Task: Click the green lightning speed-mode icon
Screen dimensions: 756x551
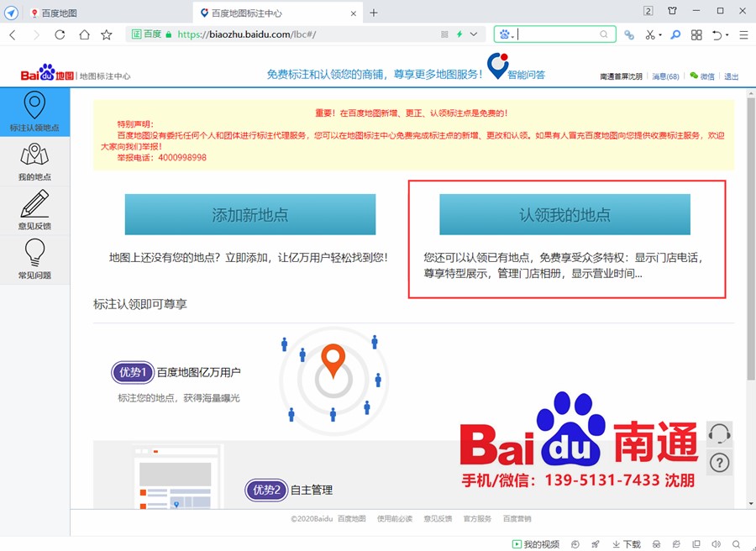Action: 459,34
